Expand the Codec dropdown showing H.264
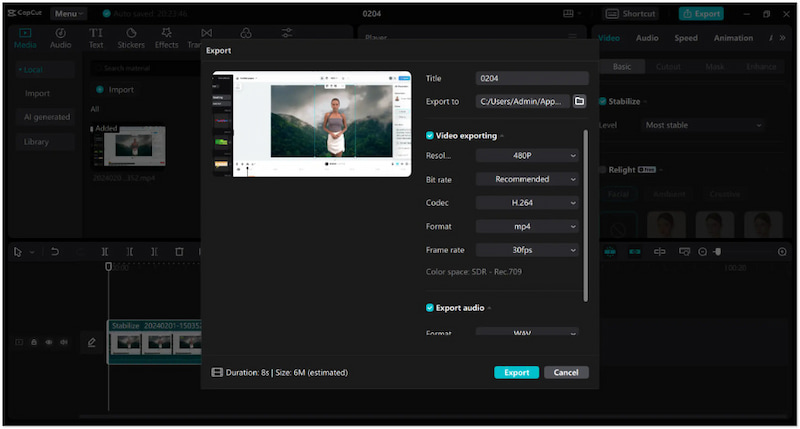 tap(528, 202)
